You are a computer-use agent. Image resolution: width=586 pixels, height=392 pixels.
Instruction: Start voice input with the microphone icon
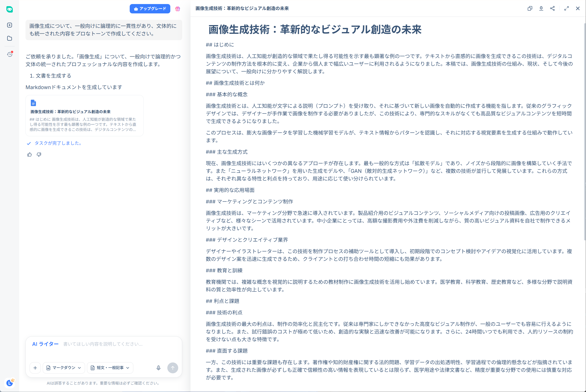click(x=158, y=368)
